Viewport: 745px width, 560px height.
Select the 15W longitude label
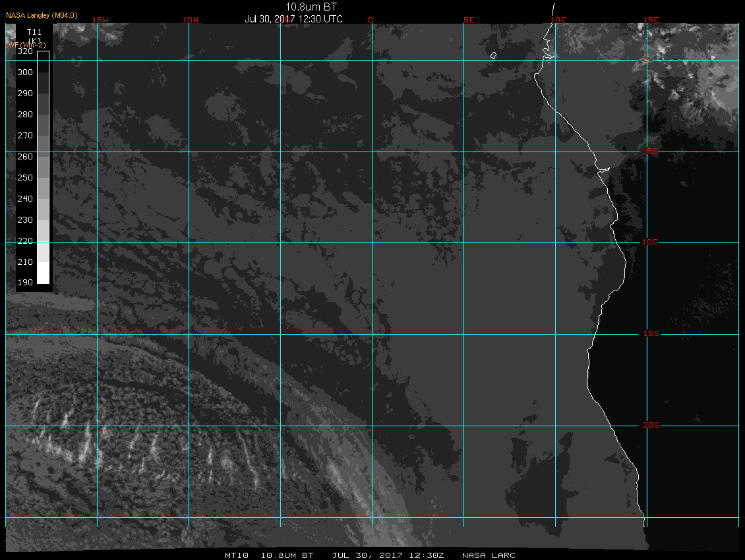click(x=100, y=20)
